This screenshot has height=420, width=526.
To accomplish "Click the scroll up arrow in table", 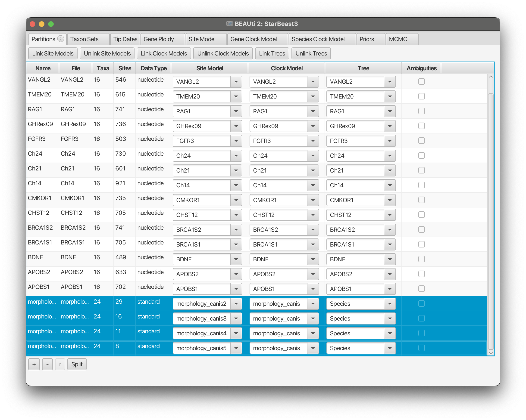I will coord(491,77).
